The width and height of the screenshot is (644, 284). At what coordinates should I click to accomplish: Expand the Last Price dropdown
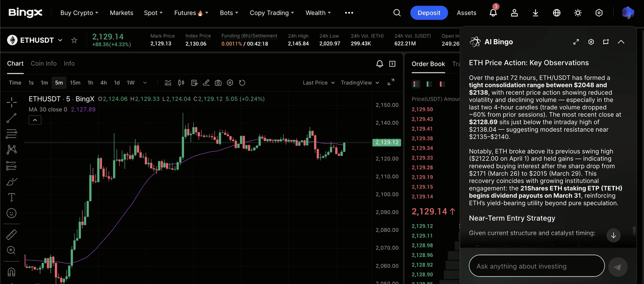[x=318, y=83]
